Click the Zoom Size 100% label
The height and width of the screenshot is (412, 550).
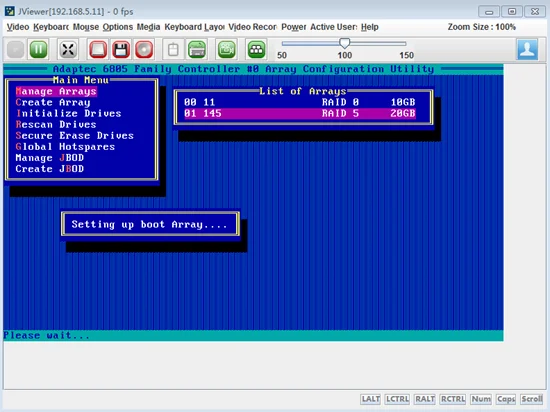click(481, 27)
